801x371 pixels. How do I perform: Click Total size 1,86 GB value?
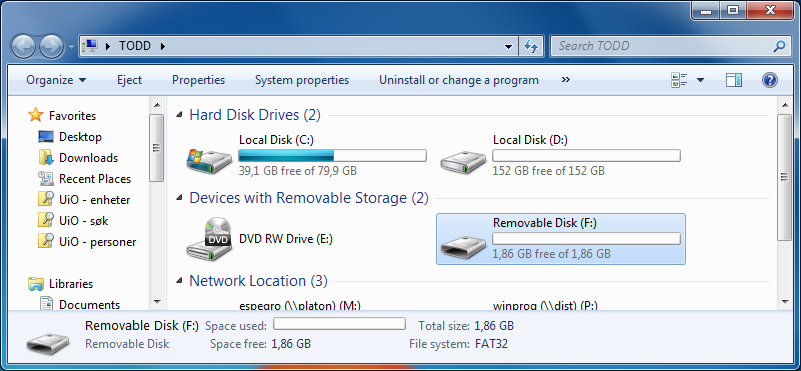point(494,326)
